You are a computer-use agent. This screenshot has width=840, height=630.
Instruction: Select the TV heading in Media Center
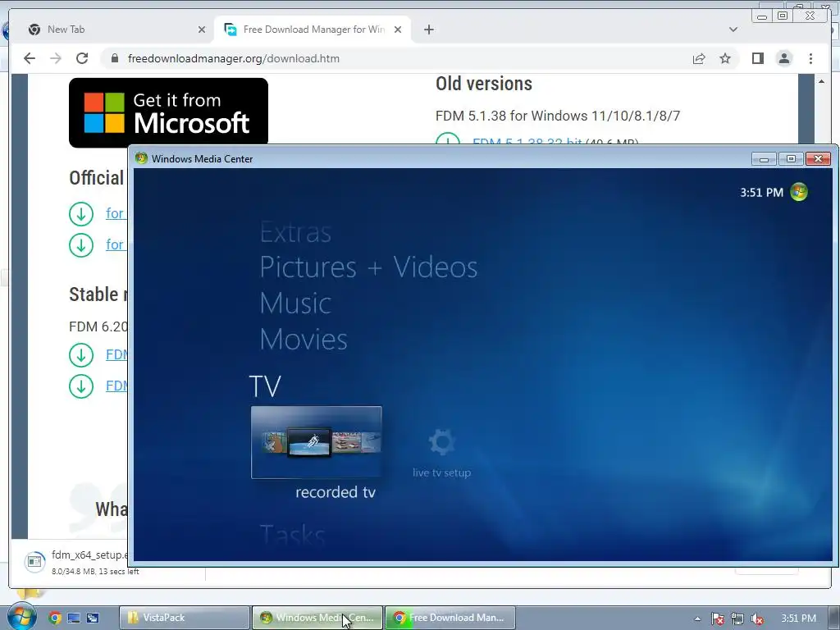(x=265, y=386)
